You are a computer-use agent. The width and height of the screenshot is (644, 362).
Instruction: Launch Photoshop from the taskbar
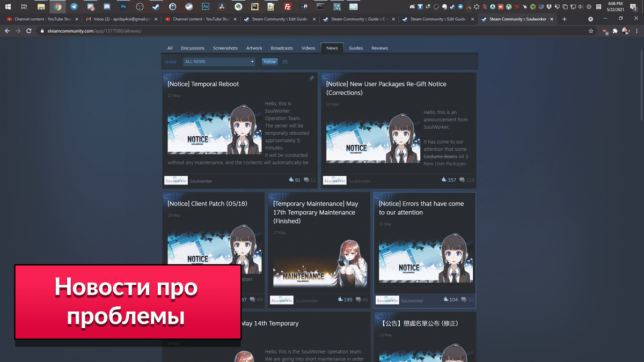123,6
